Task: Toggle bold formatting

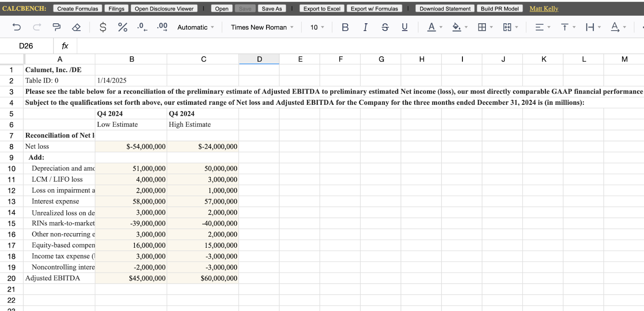Action: tap(345, 27)
